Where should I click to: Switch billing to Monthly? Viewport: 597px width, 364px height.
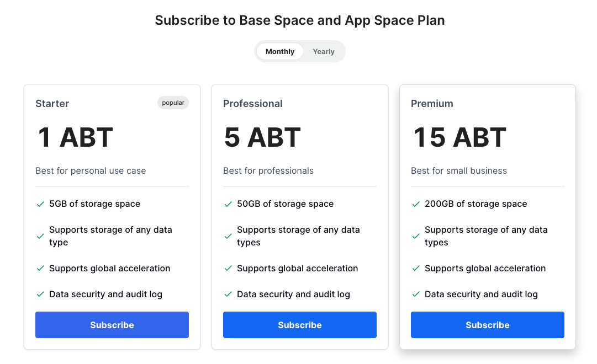pos(280,51)
